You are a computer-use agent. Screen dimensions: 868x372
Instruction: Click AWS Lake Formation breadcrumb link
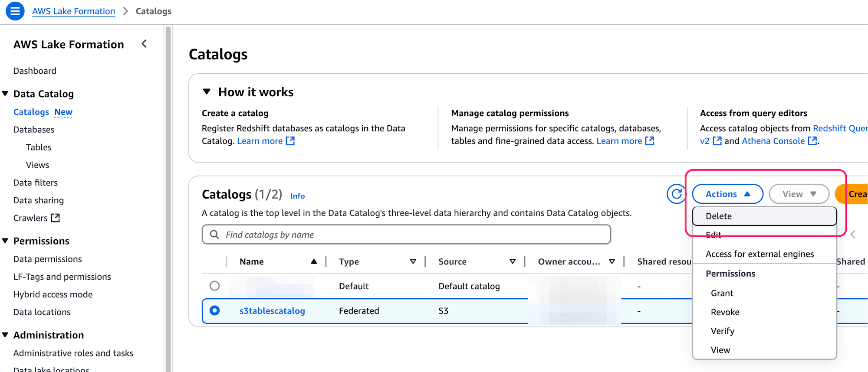point(74,11)
